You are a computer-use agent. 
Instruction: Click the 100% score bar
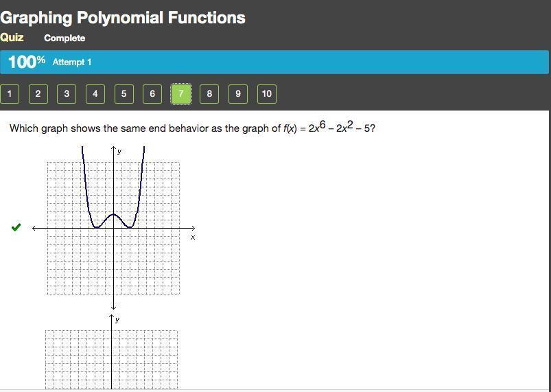tap(274, 62)
